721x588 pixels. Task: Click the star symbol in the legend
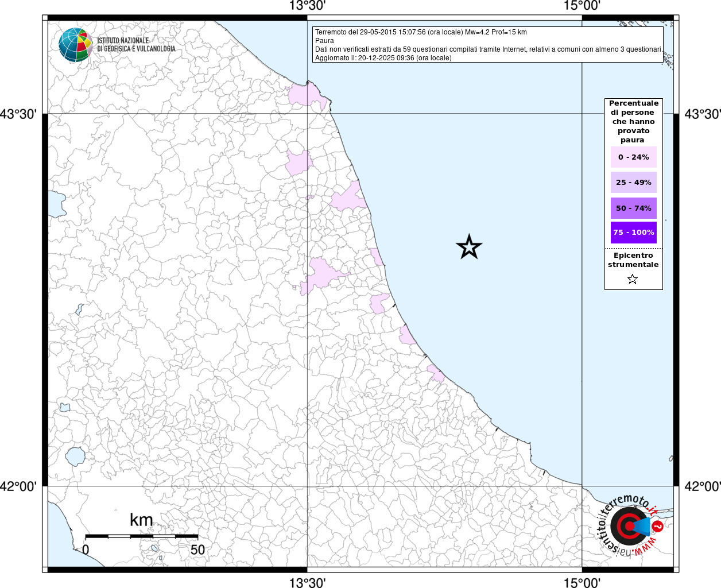633,280
